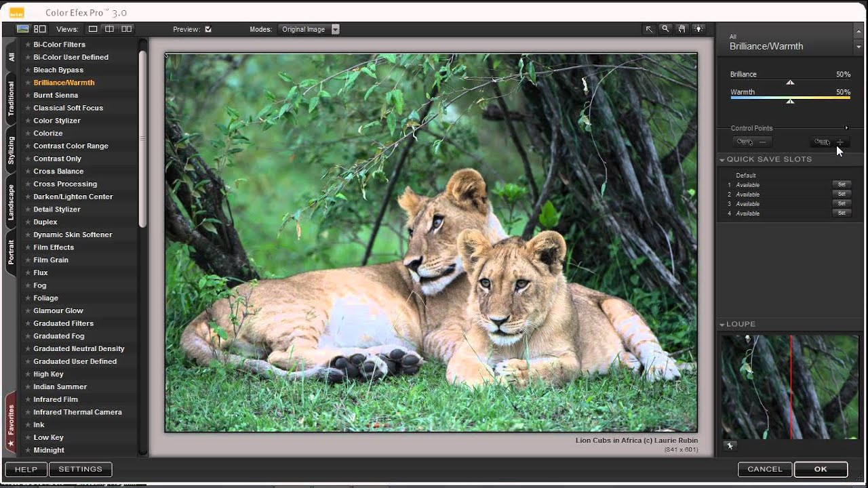This screenshot has height=488, width=868.
Task: Collapse the Quick Save Slots section
Action: coord(722,159)
